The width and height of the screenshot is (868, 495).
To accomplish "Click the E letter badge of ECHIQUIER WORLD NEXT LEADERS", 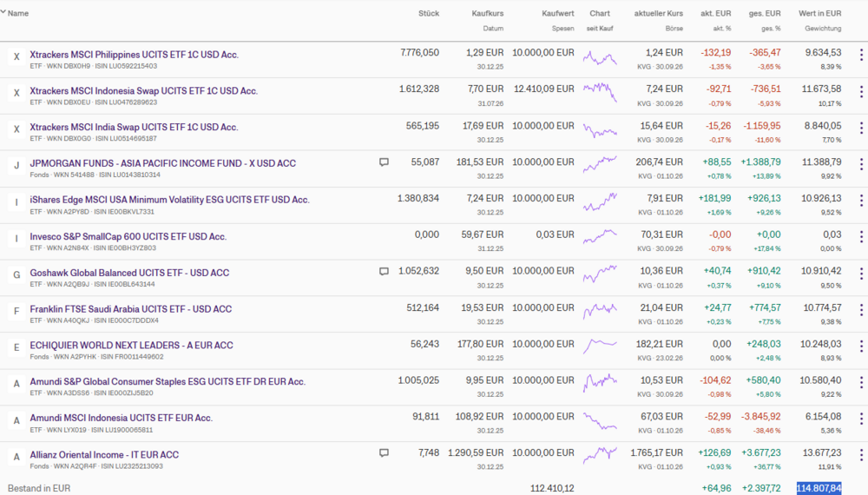I will 16,347.
